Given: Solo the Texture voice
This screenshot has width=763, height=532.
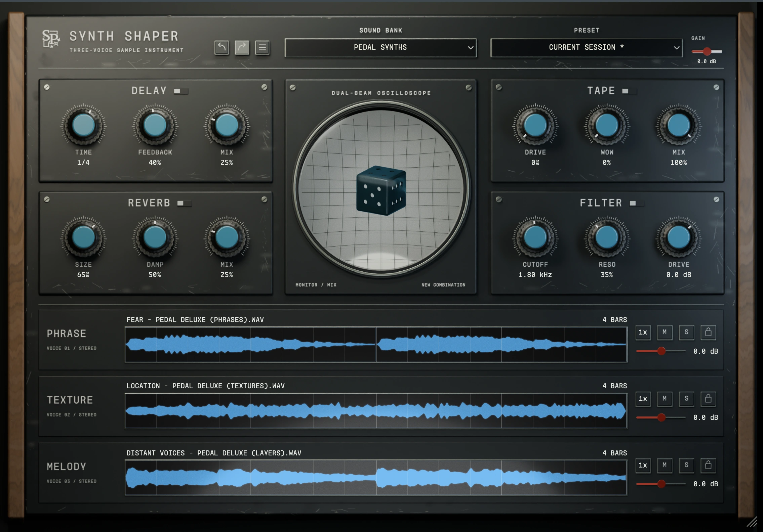Looking at the screenshot, I should coord(686,399).
